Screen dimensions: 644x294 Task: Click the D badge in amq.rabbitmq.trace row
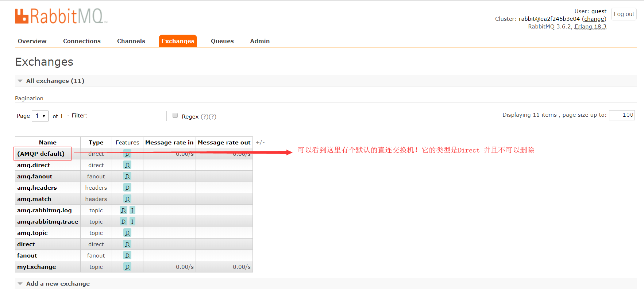123,222
